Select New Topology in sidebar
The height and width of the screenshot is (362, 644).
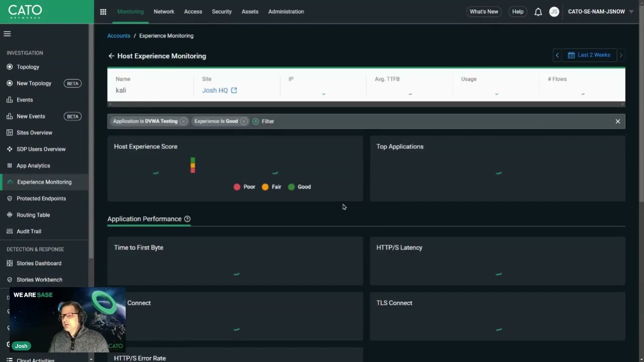click(x=34, y=83)
